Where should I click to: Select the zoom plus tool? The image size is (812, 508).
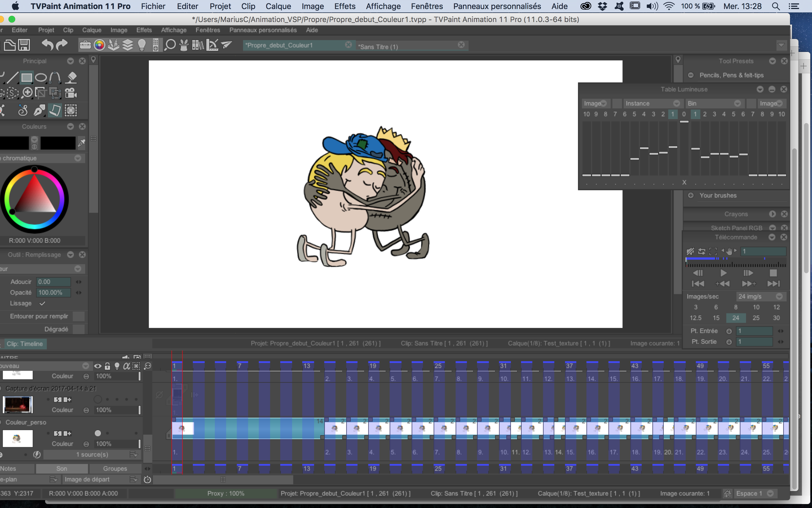click(27, 93)
